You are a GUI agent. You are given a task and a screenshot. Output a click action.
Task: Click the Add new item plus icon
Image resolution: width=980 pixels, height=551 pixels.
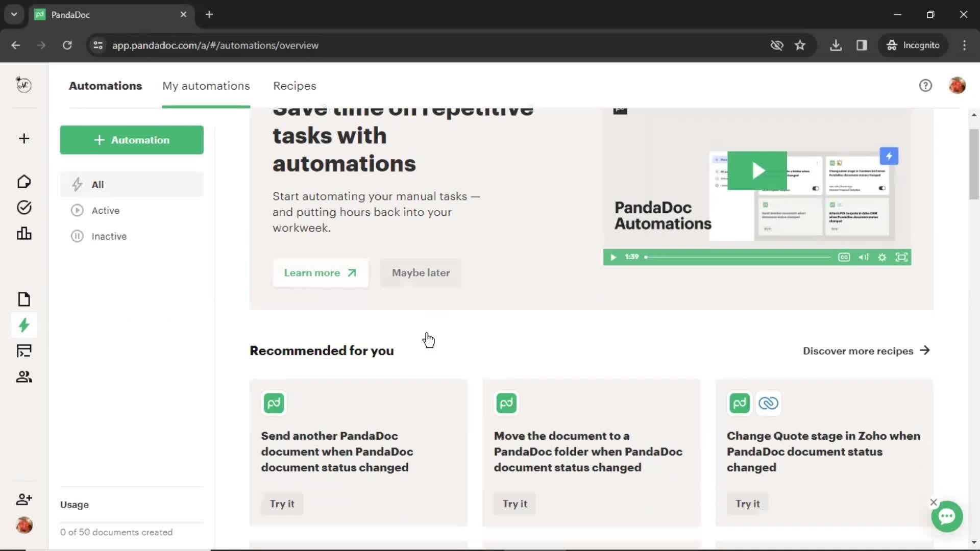(x=23, y=139)
